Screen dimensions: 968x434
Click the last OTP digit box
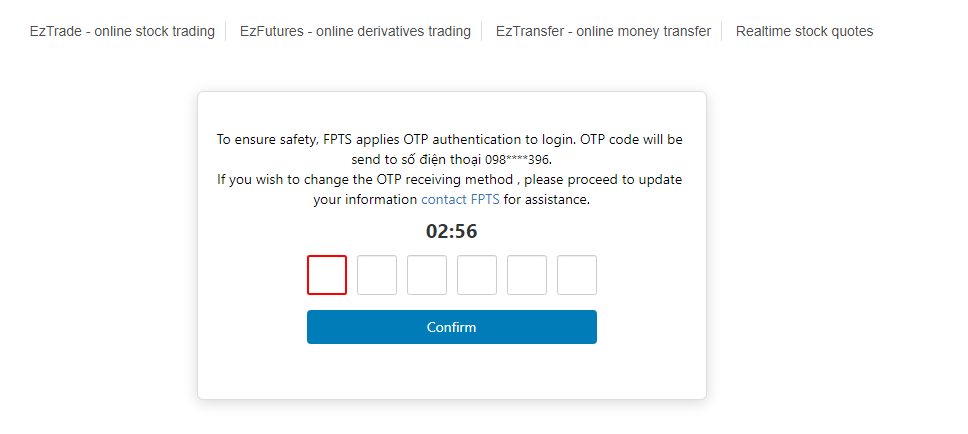point(577,275)
